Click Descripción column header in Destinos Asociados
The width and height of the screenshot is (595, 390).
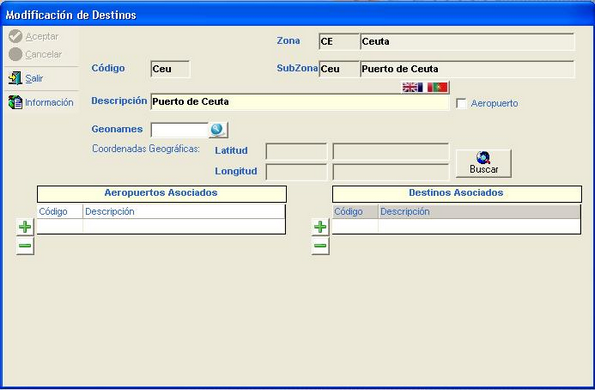pos(479,211)
